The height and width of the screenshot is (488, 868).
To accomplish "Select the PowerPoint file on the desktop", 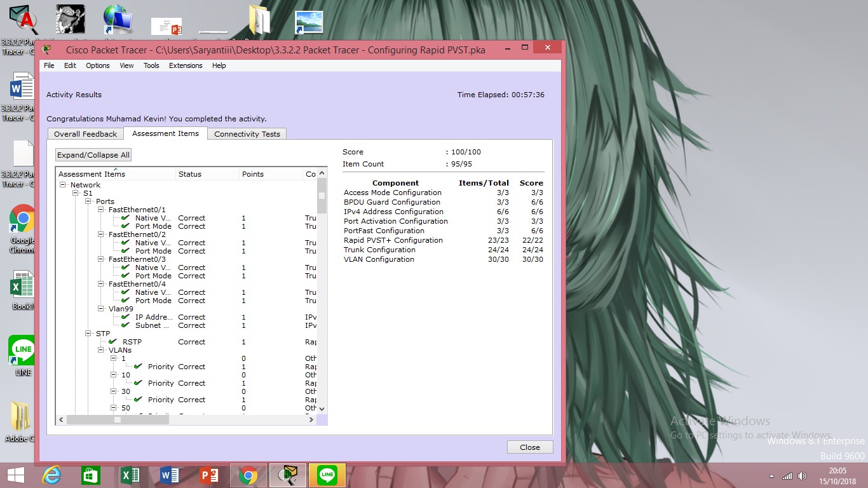I will [166, 27].
